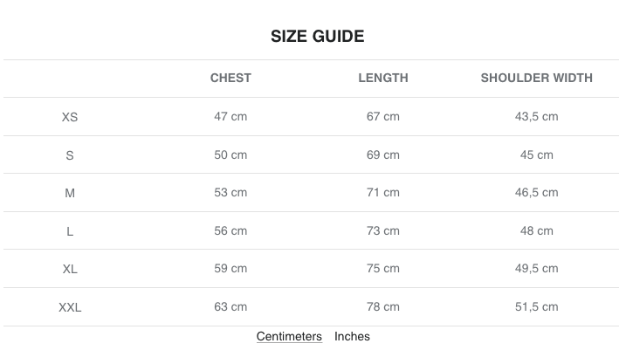Select the M size row label
The height and width of the screenshot is (364, 619).
coord(70,193)
